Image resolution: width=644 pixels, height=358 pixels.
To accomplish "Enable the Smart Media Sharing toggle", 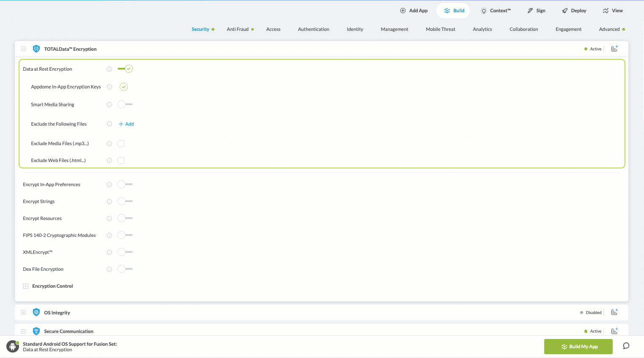I will tap(125, 104).
